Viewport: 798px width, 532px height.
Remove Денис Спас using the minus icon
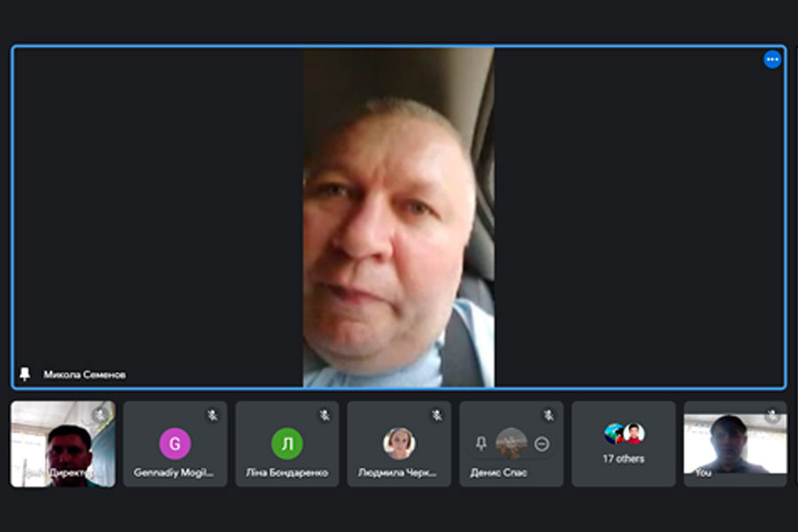(x=542, y=444)
